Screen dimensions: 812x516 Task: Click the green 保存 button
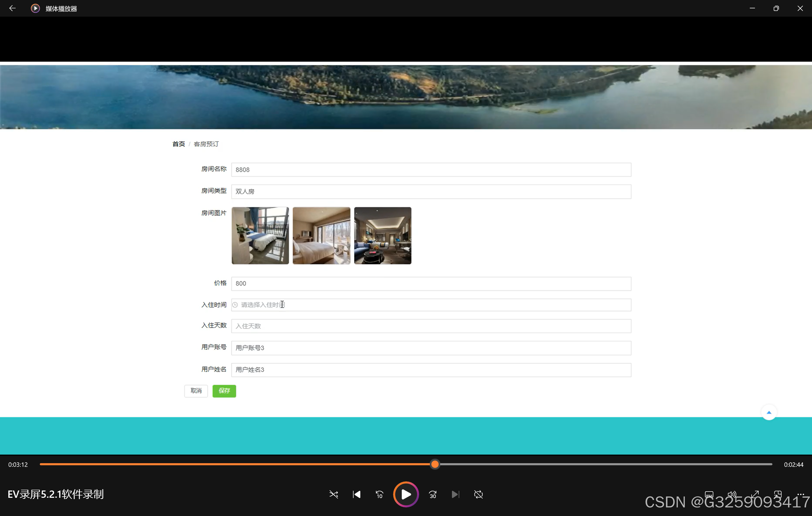coord(224,391)
